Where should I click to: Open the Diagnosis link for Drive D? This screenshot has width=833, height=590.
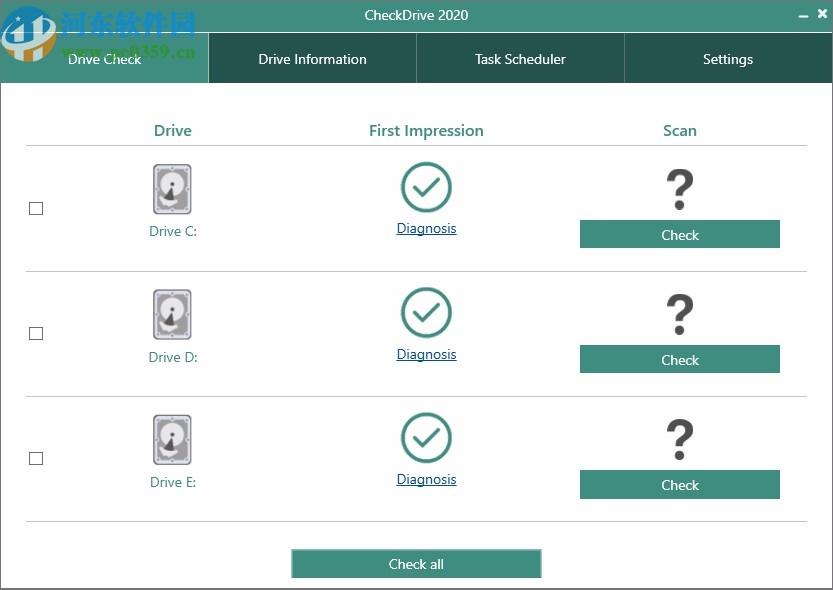(x=426, y=353)
